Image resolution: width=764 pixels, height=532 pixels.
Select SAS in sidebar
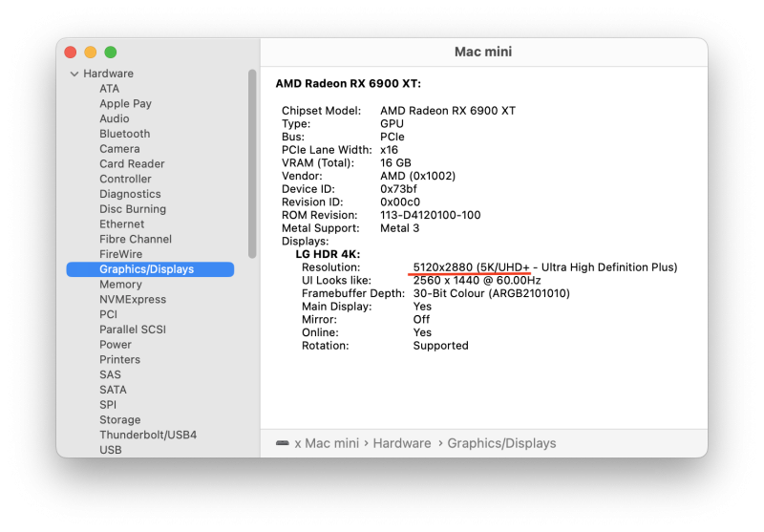click(110, 375)
